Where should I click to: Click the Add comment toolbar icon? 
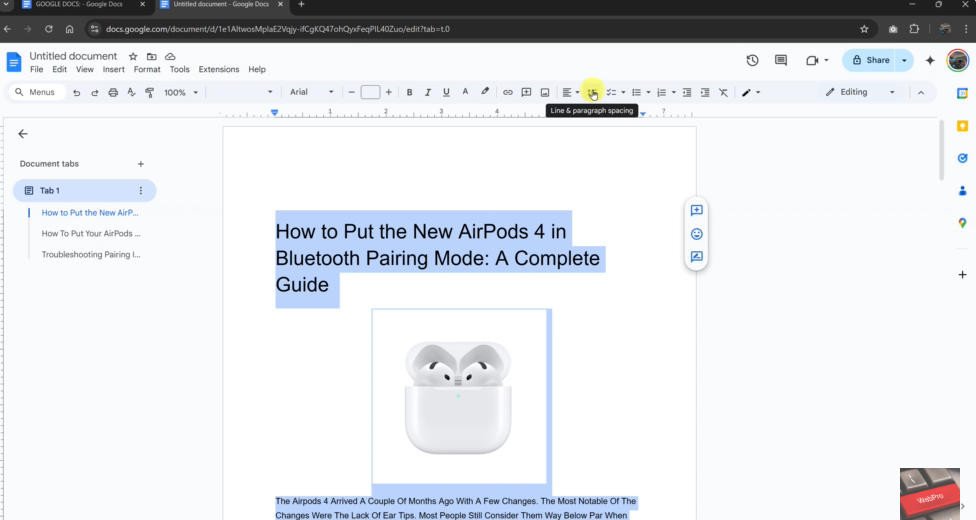(526, 92)
